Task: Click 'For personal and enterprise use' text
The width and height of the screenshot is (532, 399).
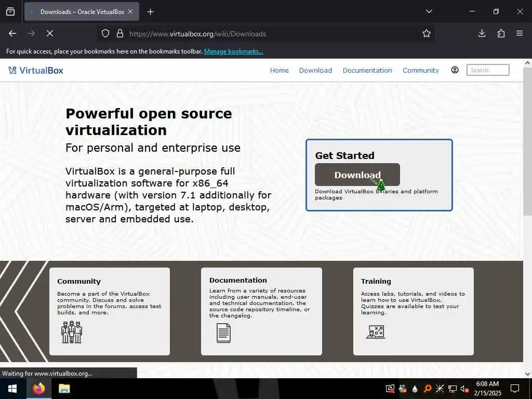Action: coord(153,148)
